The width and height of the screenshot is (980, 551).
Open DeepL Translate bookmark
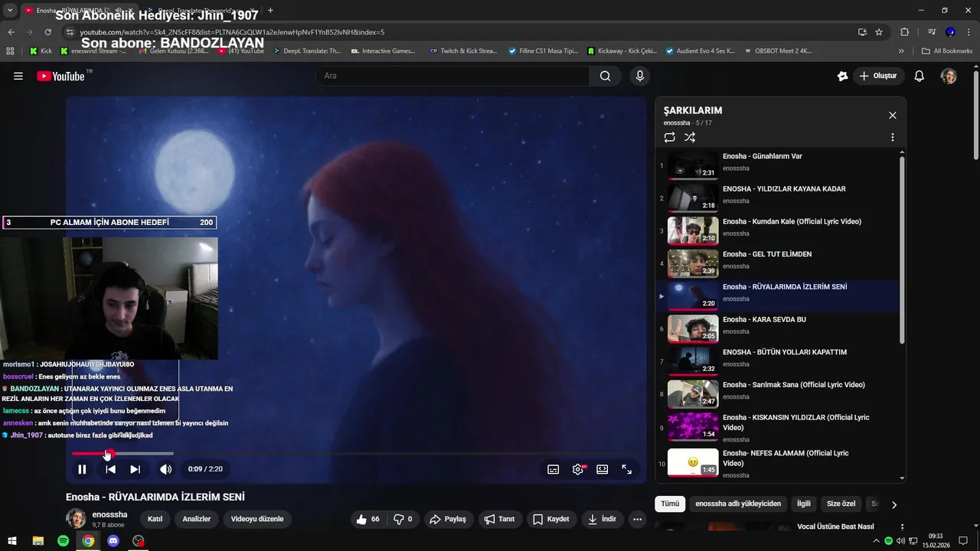306,51
